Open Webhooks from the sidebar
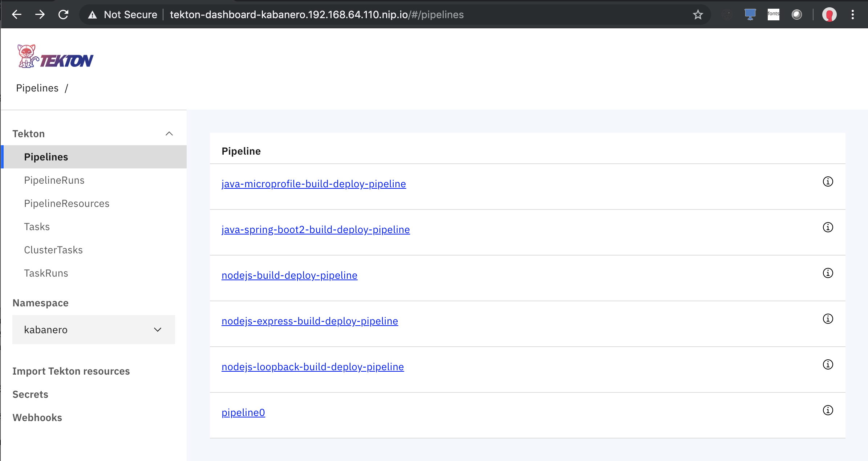 click(37, 417)
